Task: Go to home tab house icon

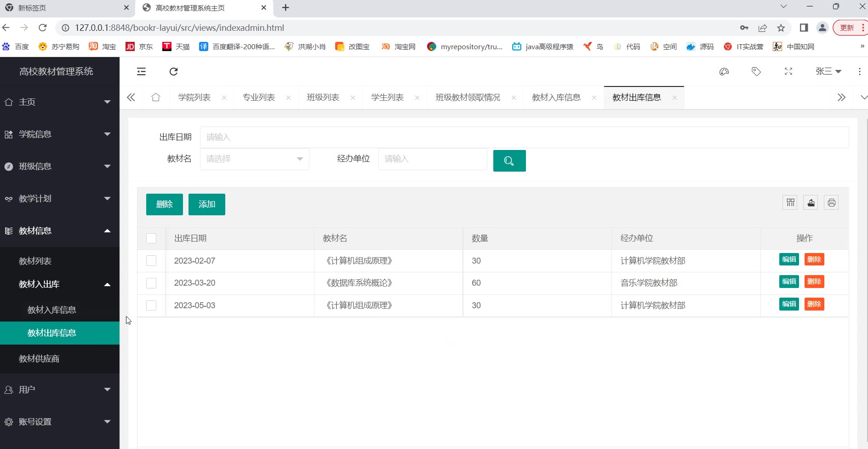Action: coord(156,97)
